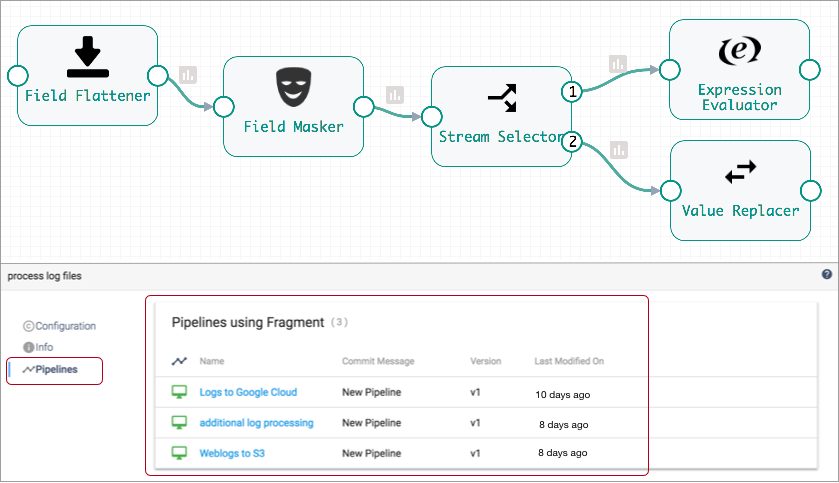Click the Last Modified On column header
This screenshot has width=839, height=483.
click(569, 361)
